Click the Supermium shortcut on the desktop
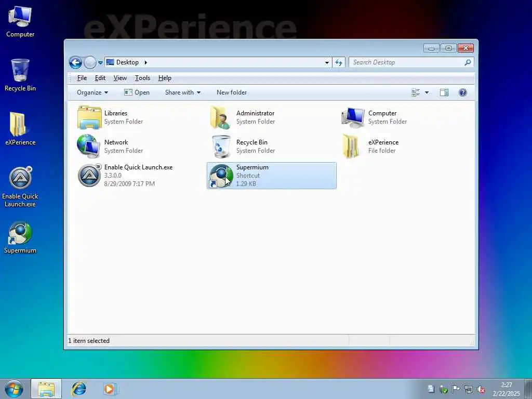532x399 pixels. click(x=20, y=237)
